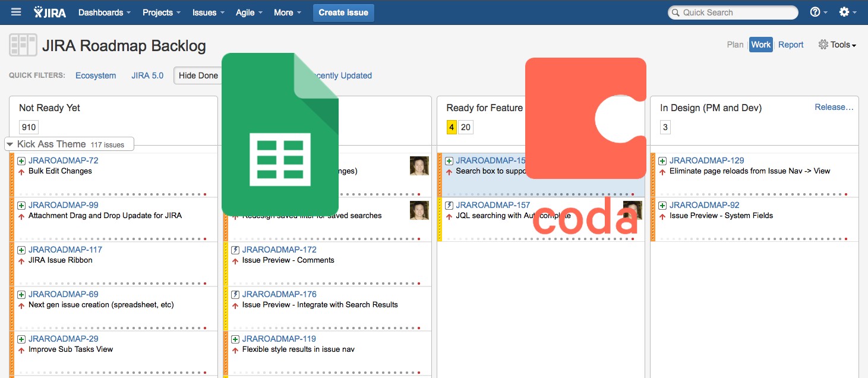Toggle the Ecosystem quick filter
868x378 pixels.
pos(96,75)
